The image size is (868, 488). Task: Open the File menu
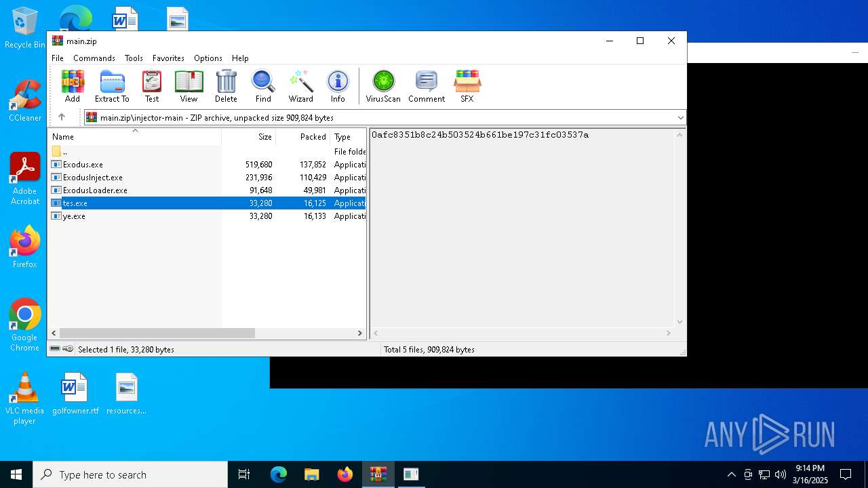(58, 58)
